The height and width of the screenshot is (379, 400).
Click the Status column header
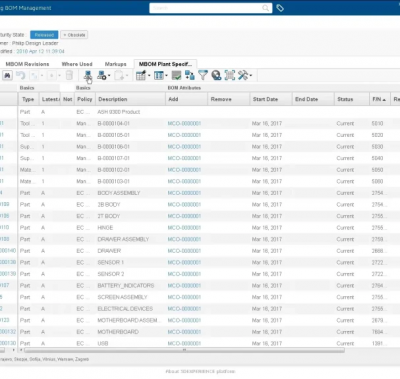point(352,99)
